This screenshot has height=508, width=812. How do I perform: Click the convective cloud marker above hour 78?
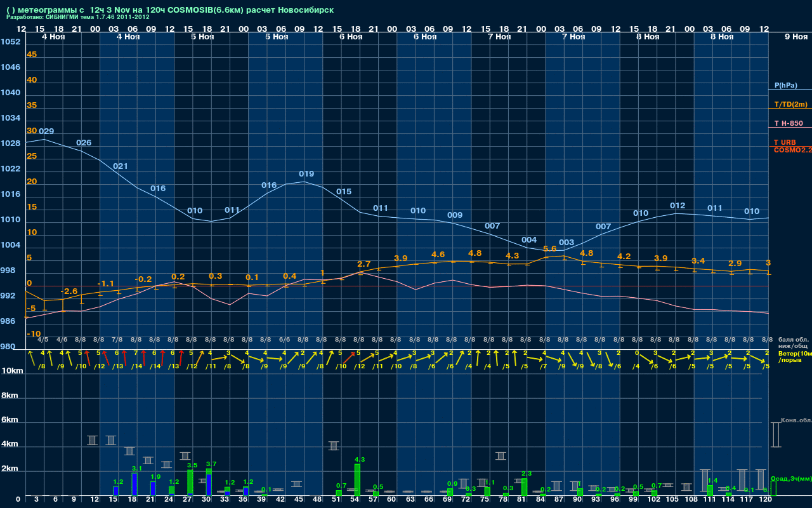pyautogui.click(x=501, y=455)
